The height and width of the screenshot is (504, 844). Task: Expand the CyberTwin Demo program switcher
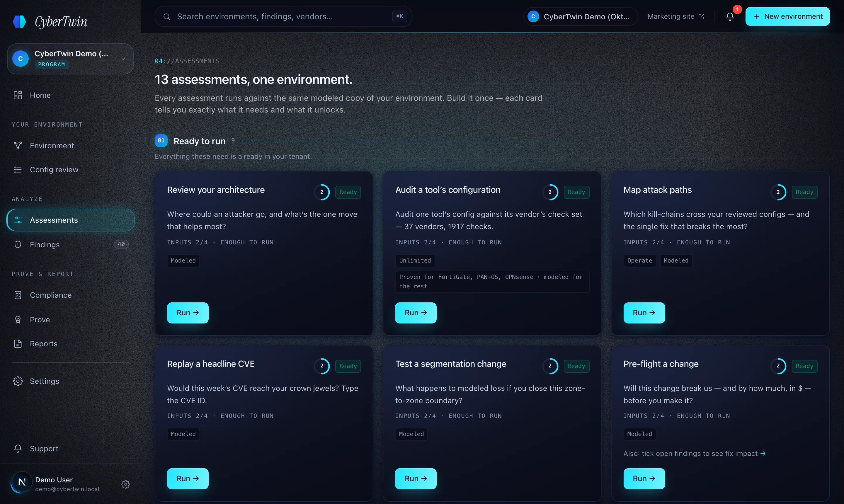click(x=70, y=58)
